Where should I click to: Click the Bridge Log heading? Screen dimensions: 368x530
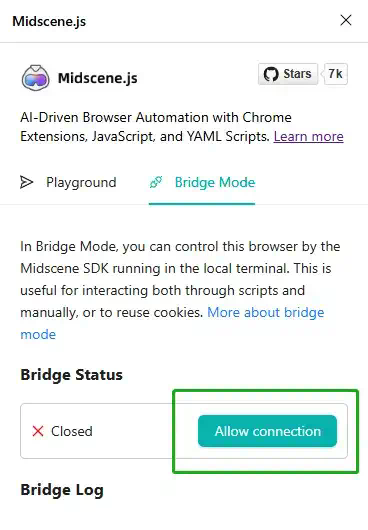point(62,490)
